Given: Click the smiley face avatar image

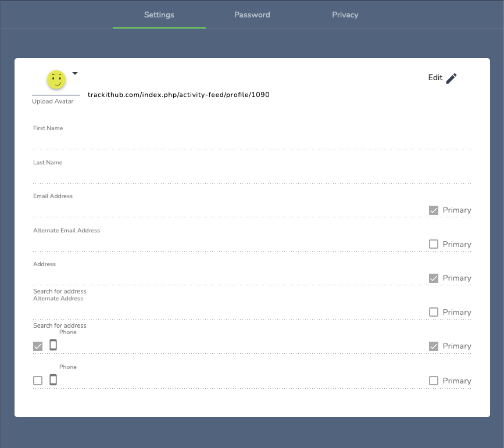Looking at the screenshot, I should (x=56, y=80).
